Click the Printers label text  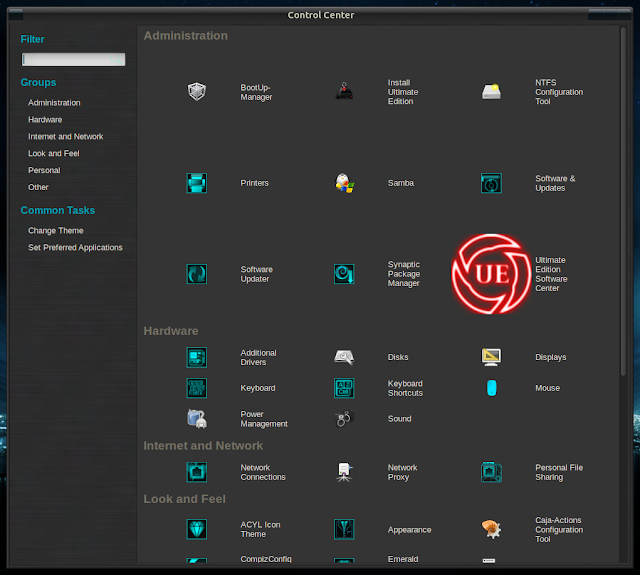[x=254, y=183]
